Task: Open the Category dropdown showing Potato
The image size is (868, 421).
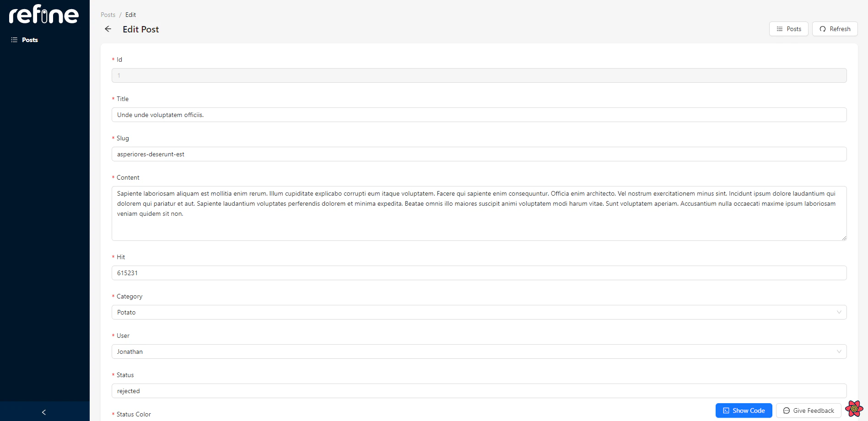Action: (x=839, y=312)
